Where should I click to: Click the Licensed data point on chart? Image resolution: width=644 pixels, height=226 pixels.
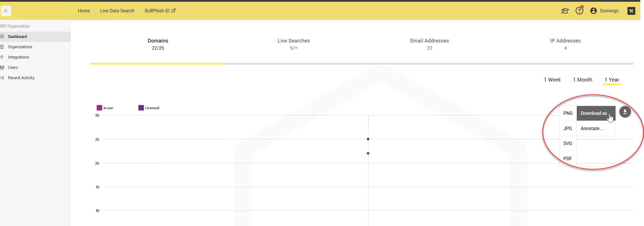pyautogui.click(x=368, y=139)
